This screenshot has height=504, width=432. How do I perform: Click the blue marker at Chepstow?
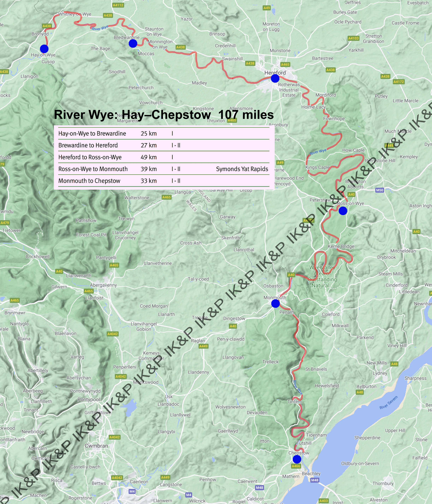(297, 459)
